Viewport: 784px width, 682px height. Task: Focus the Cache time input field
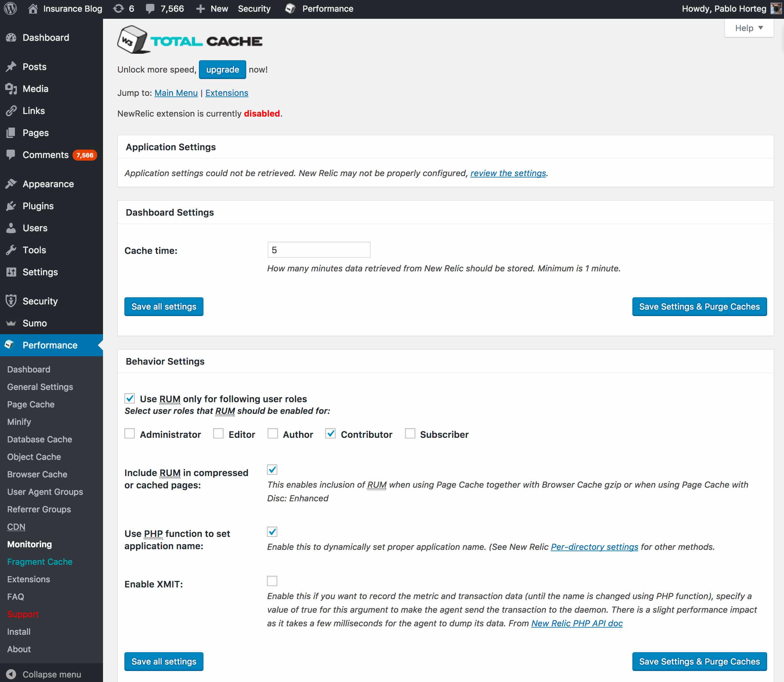click(319, 250)
